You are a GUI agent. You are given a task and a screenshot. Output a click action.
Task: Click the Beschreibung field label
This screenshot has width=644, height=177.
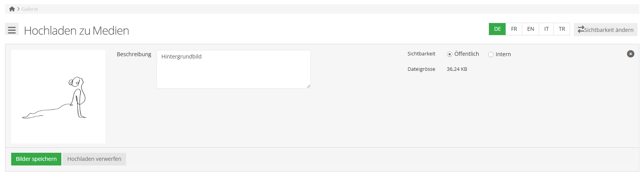134,54
